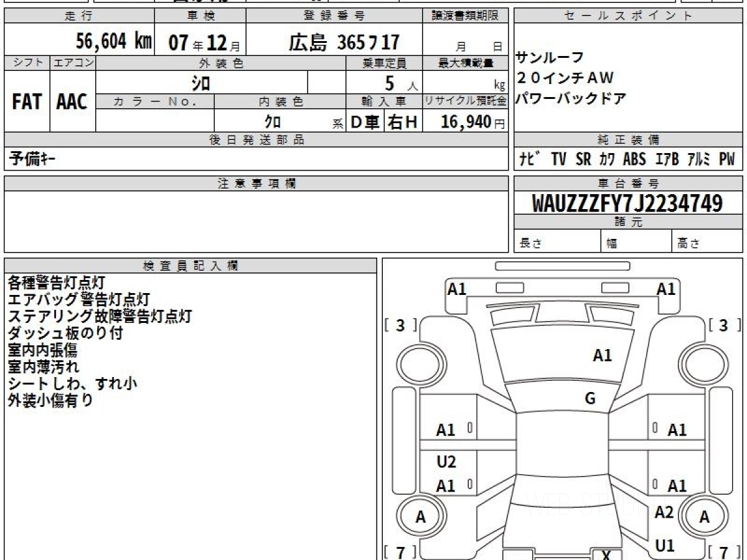This screenshot has width=747, height=560.
Task: Select the FAT shift type cell
Action: point(27,102)
